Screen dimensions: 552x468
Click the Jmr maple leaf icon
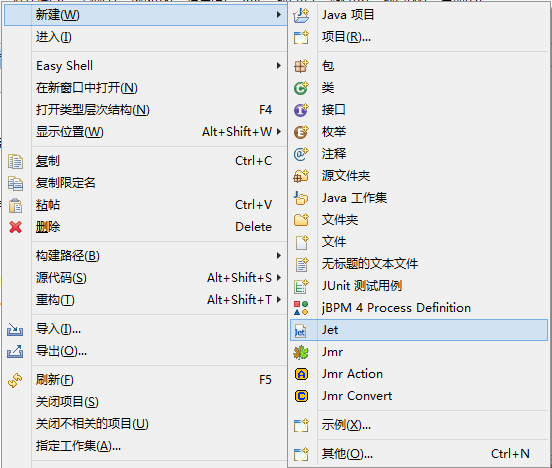tap(301, 352)
